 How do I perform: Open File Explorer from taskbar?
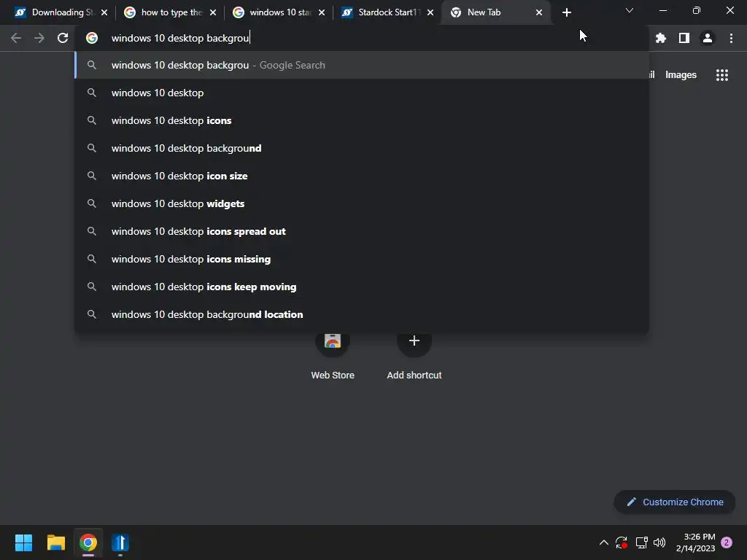coord(55,542)
